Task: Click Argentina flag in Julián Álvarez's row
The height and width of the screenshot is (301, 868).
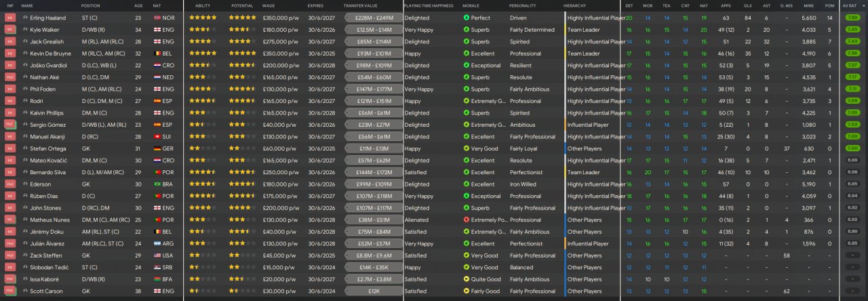Action: point(157,243)
